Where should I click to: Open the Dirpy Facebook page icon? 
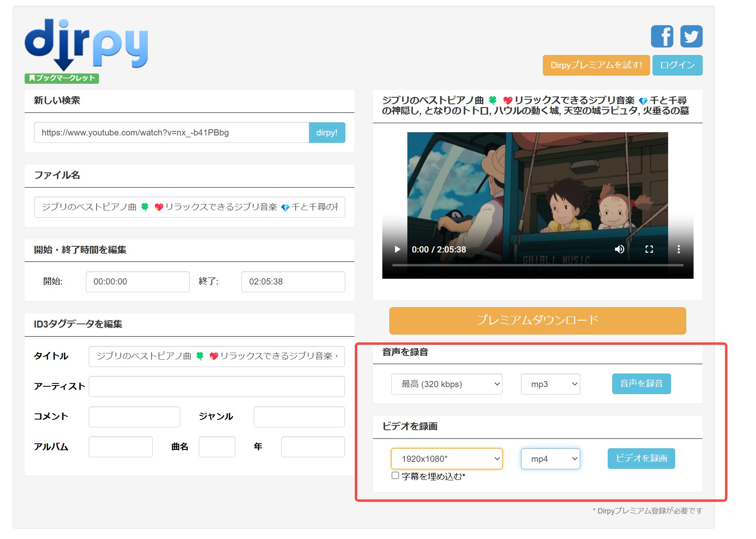point(662,36)
